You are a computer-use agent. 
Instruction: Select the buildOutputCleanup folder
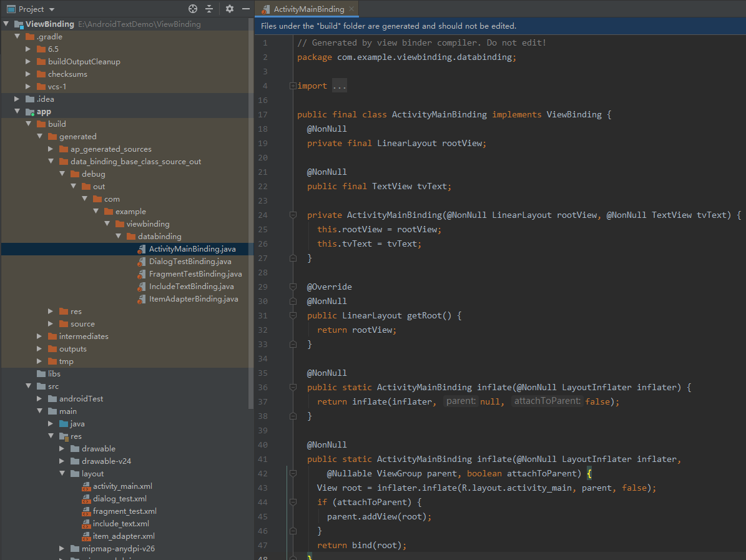pos(84,62)
